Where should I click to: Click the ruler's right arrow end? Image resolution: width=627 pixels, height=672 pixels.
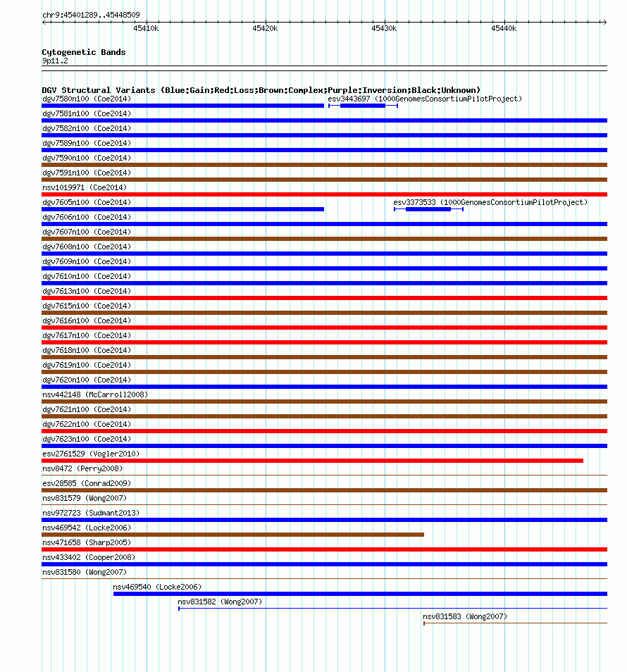click(604, 22)
